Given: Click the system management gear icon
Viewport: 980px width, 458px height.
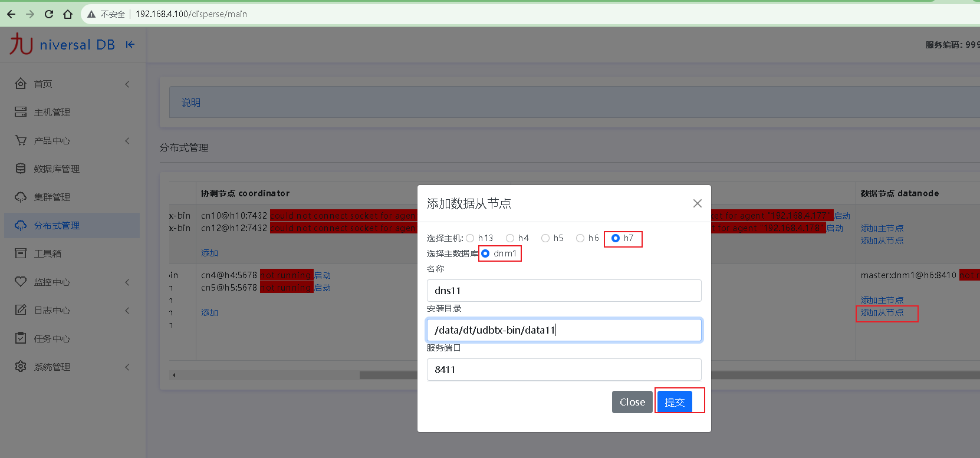Looking at the screenshot, I should tap(21, 367).
